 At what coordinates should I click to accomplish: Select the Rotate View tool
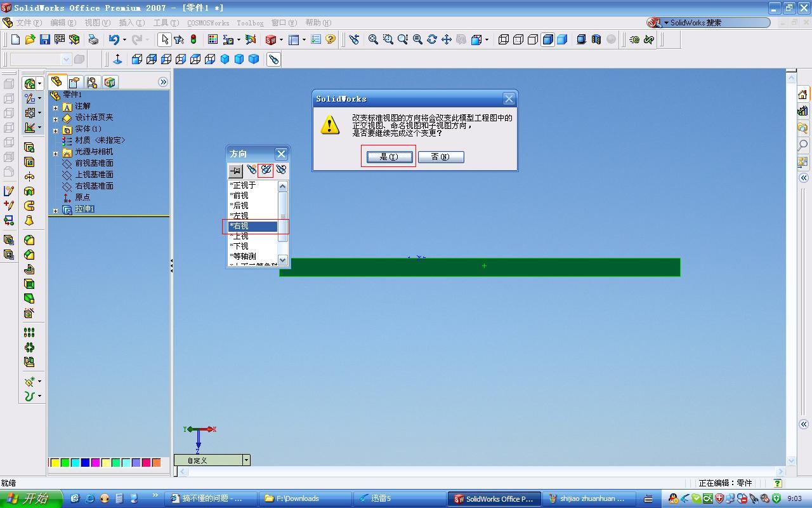[x=432, y=39]
